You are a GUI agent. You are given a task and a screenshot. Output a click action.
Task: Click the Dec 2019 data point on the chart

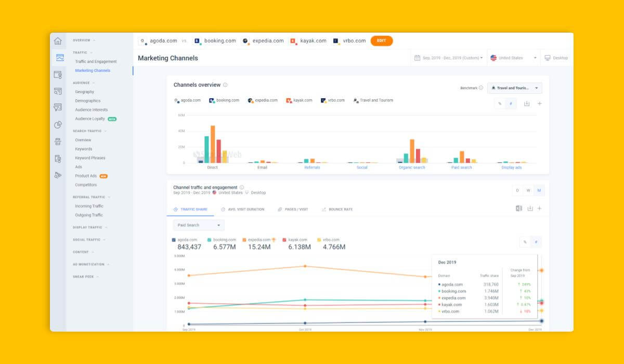point(541,270)
